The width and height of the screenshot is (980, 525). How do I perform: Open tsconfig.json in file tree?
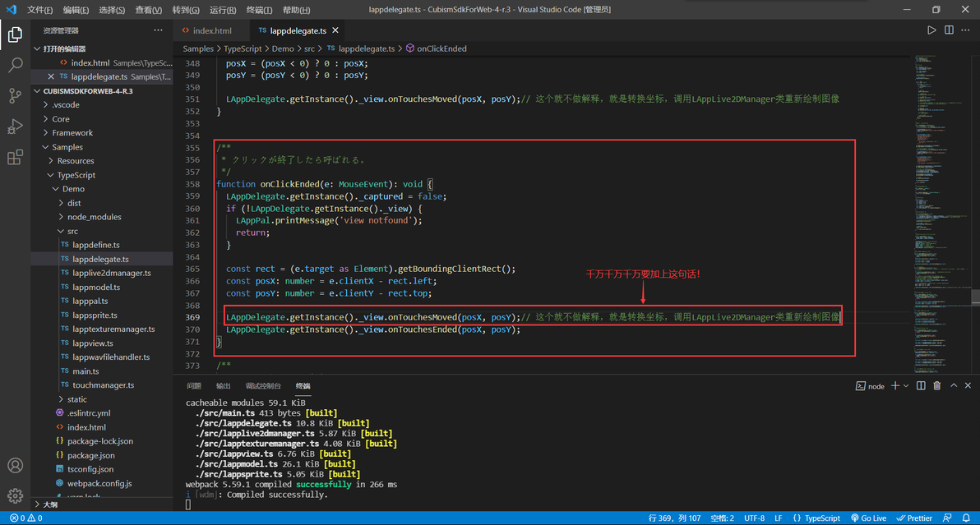[90, 469]
